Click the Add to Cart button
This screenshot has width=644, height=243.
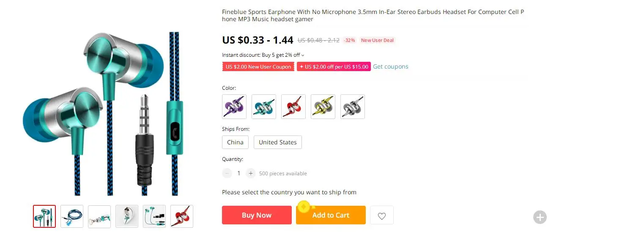pos(331,215)
